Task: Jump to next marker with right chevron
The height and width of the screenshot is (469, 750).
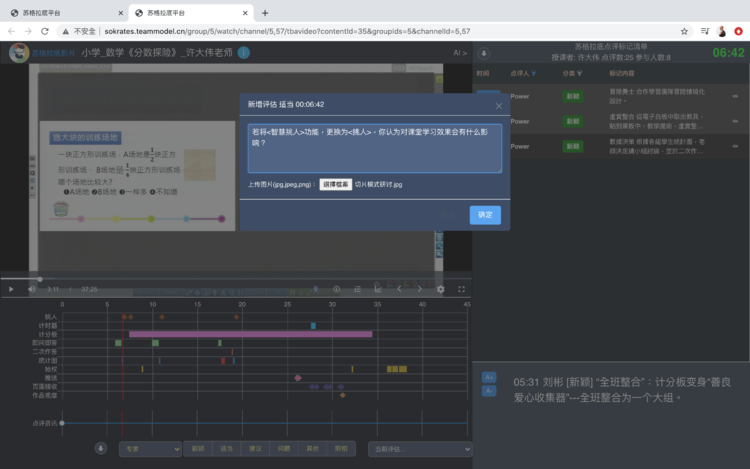Action: 419,289
